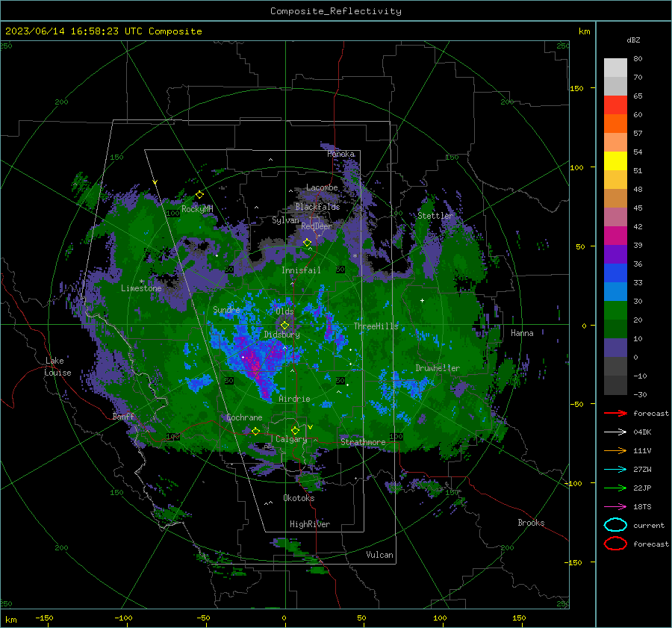Screen dimensions: 672x628
Task: Click the Brooks label
Action: click(x=531, y=523)
